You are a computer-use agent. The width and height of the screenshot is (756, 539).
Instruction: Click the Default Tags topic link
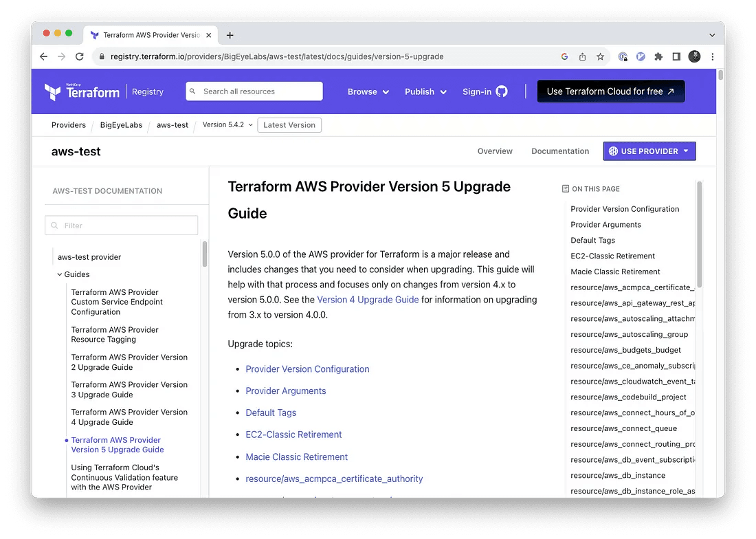(271, 412)
